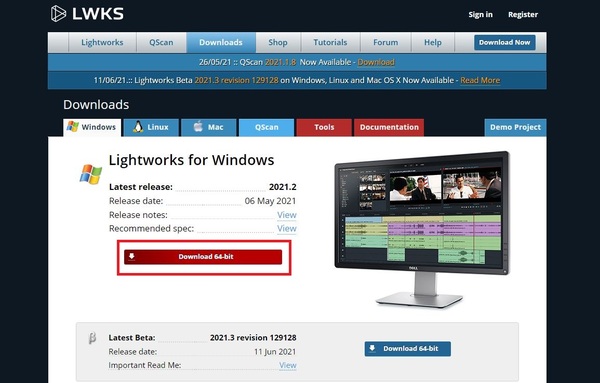
Task: Open Read More for Lightworks Beta announcement
Action: click(x=480, y=80)
